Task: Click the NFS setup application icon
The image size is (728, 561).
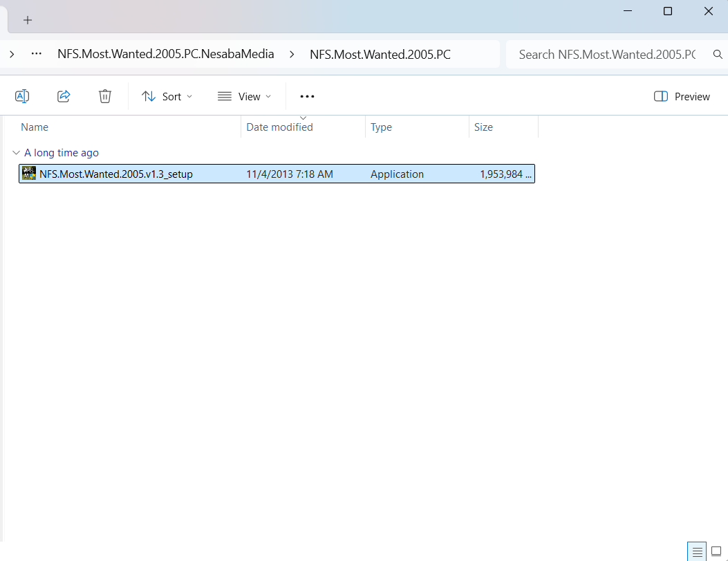Action: (29, 173)
